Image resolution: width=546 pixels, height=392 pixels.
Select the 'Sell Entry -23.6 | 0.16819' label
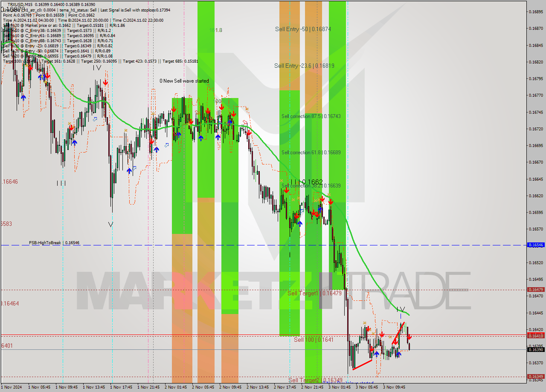pyautogui.click(x=304, y=66)
